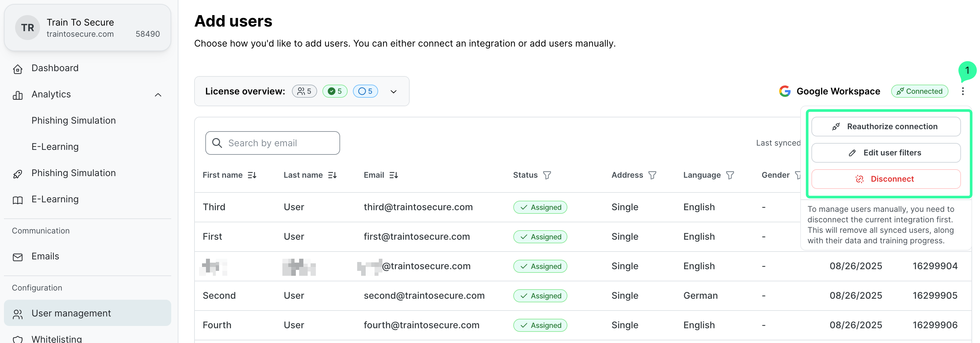Open Dashboard from the sidebar
Screen dimensions: 980x343
[55, 68]
